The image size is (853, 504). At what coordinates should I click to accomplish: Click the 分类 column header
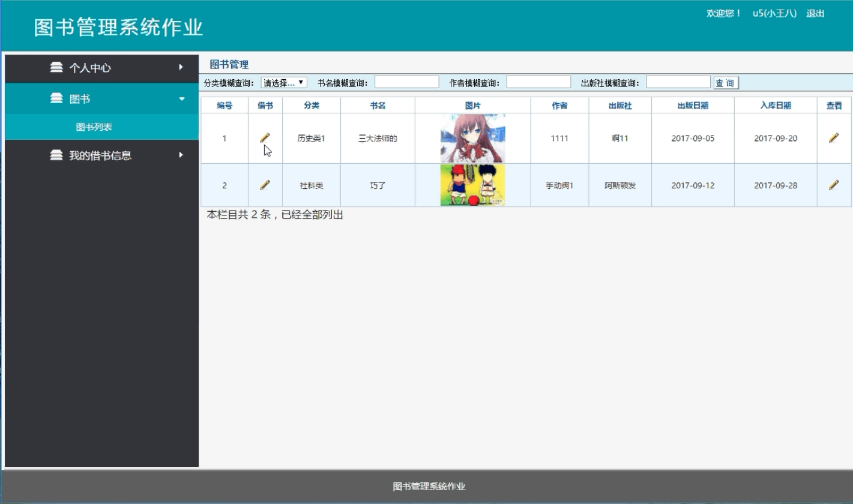312,106
